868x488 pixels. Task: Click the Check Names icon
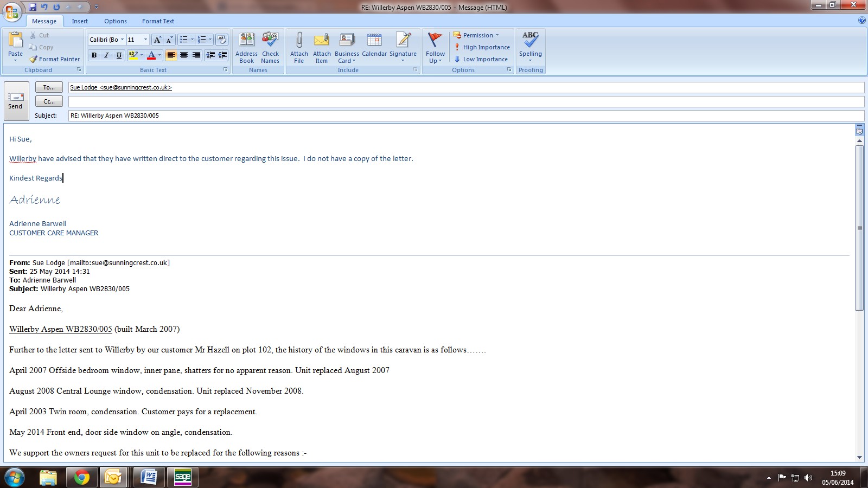(270, 41)
